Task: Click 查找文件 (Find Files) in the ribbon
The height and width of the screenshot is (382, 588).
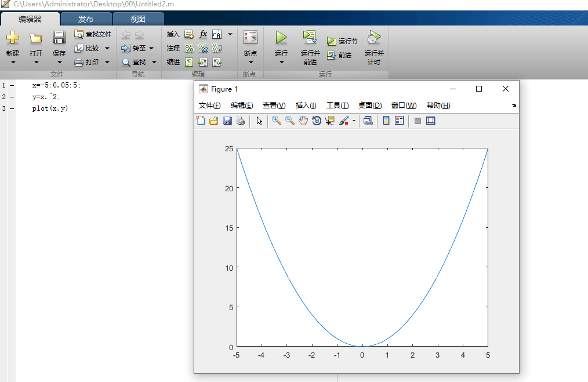Action: pos(93,34)
